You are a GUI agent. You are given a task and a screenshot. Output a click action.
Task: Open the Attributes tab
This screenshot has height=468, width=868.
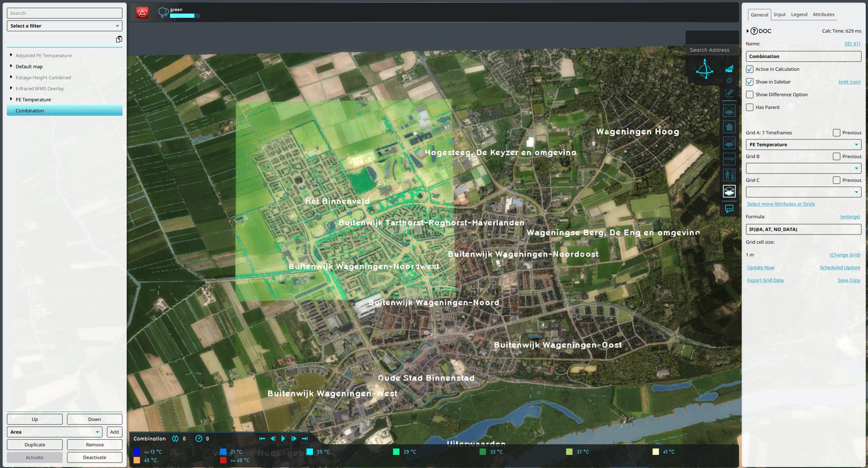click(823, 14)
